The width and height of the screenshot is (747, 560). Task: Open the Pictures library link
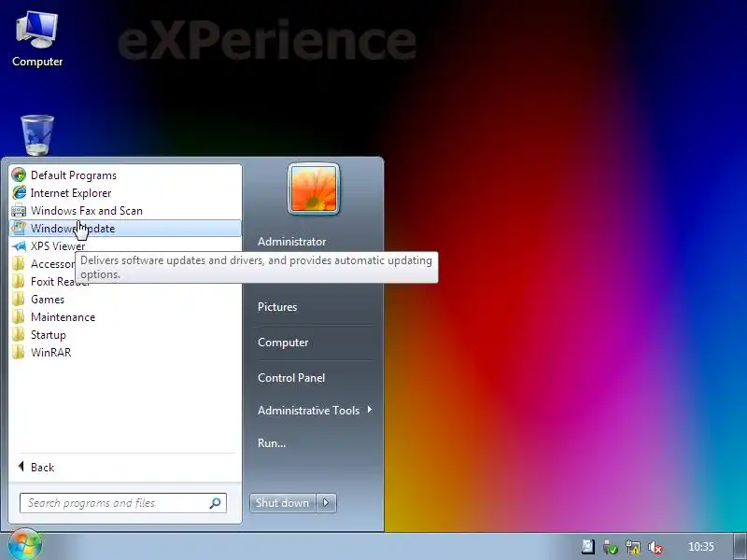click(x=277, y=307)
